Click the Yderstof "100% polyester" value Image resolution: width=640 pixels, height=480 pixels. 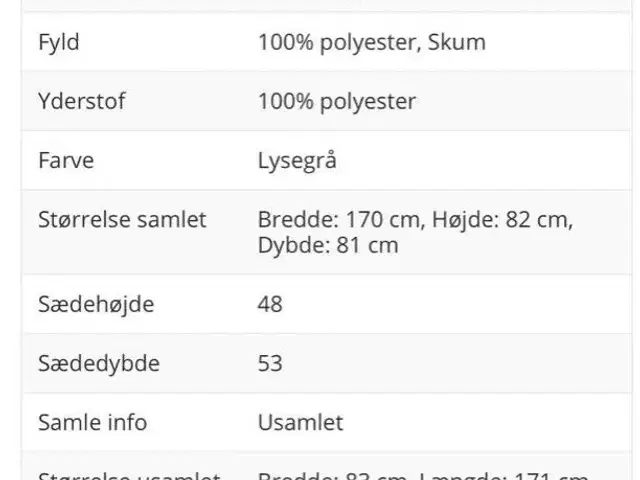click(x=336, y=101)
